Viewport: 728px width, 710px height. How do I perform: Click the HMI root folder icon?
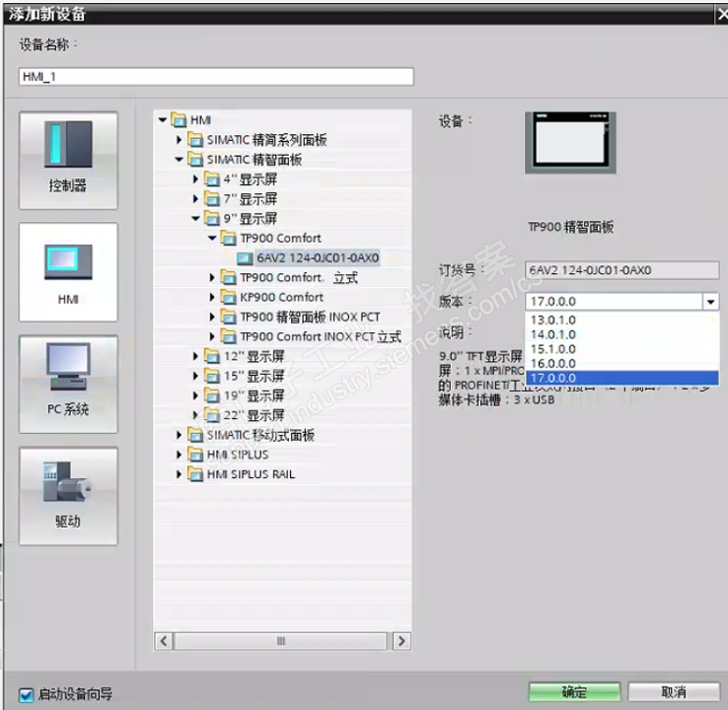(x=179, y=120)
